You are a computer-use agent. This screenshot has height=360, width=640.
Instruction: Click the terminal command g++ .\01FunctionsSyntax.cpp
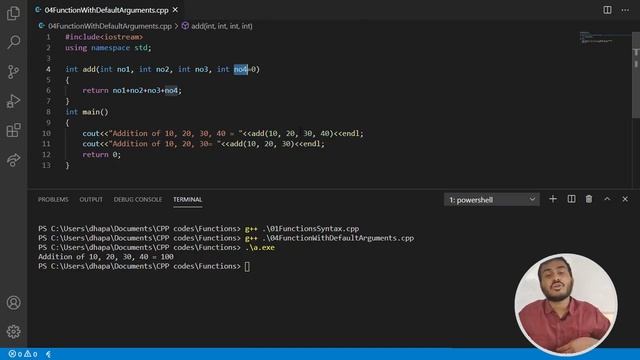click(302, 229)
